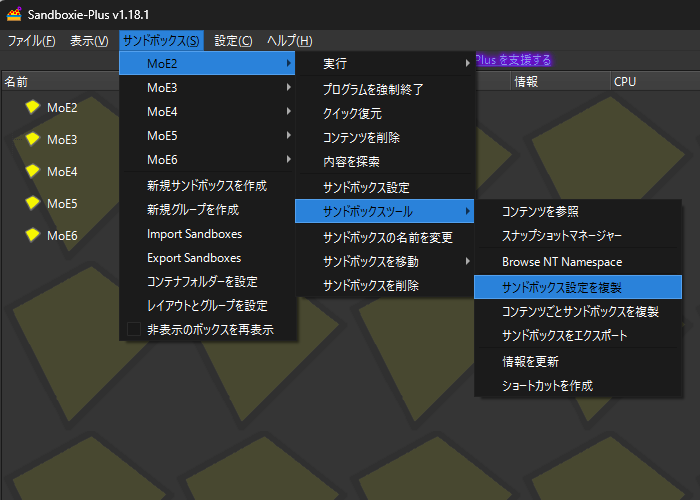Select コンテンツを参照

pos(578,211)
